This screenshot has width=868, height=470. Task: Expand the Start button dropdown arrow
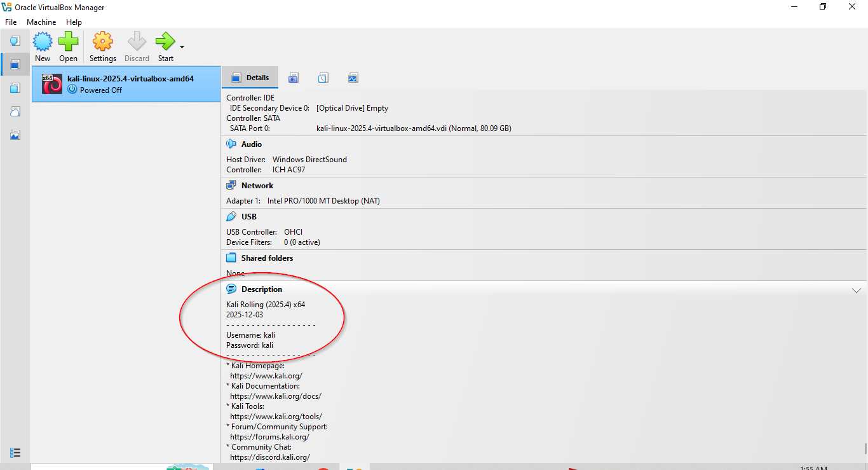(x=182, y=47)
